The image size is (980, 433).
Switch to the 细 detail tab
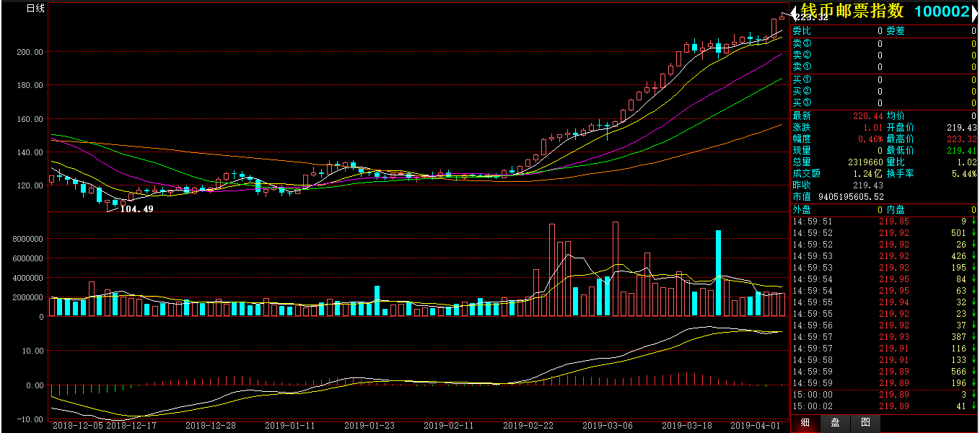click(x=806, y=424)
